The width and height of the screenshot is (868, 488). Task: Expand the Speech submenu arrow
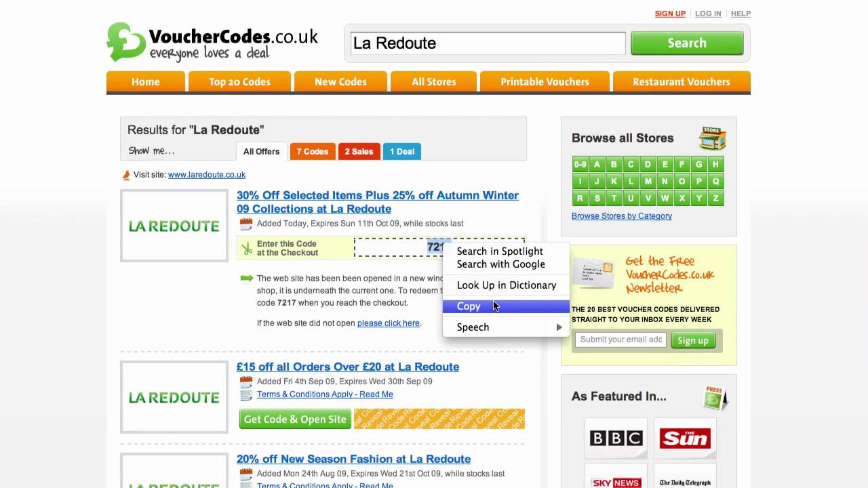(x=559, y=327)
